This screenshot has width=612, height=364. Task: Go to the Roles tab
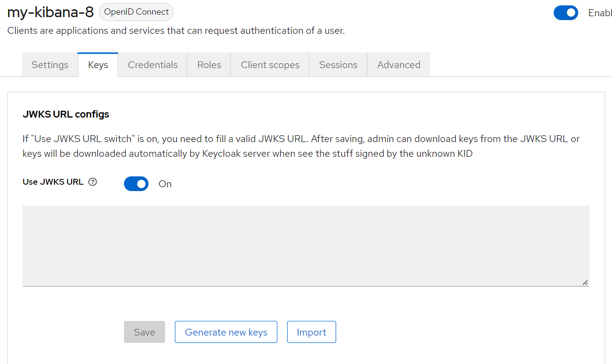(x=209, y=65)
